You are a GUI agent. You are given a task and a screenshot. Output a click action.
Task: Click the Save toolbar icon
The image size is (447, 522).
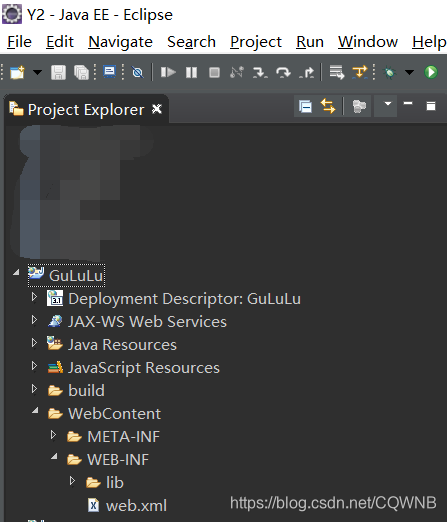coord(58,72)
